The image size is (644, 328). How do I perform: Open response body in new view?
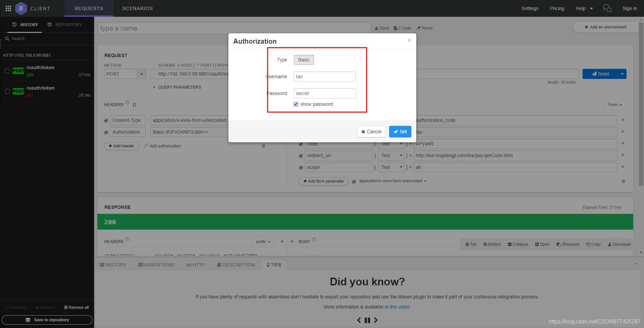(542, 244)
